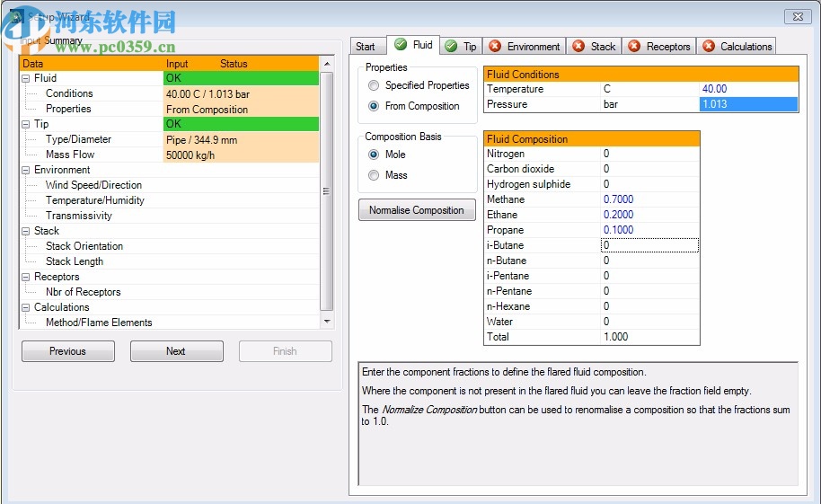The width and height of the screenshot is (821, 504).
Task: Click the green check icon on Tip tab
Action: coord(451,46)
